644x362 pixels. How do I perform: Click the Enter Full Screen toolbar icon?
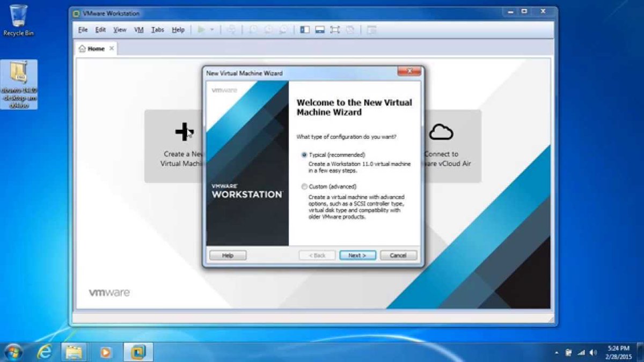click(x=335, y=30)
